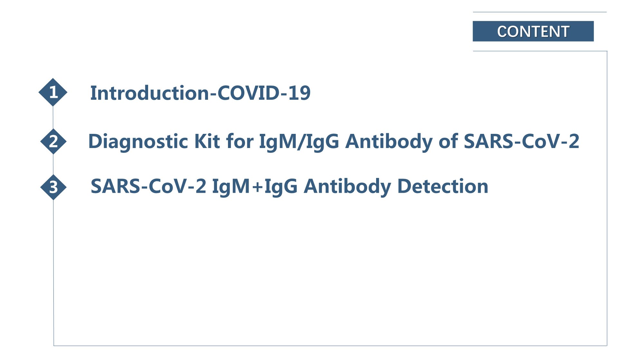Click the connector line between diamonds 2 and 3
This screenshot has height=362, width=644.
53,164
